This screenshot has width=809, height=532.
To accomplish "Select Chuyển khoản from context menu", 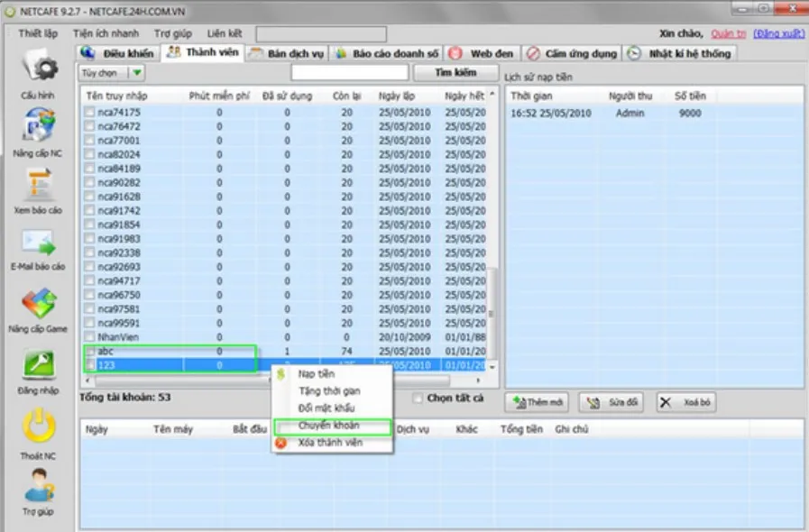I will pos(328,427).
